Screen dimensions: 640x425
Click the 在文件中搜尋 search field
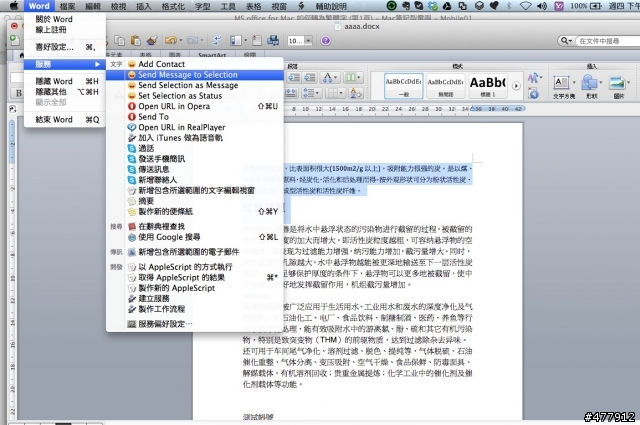(x=607, y=41)
